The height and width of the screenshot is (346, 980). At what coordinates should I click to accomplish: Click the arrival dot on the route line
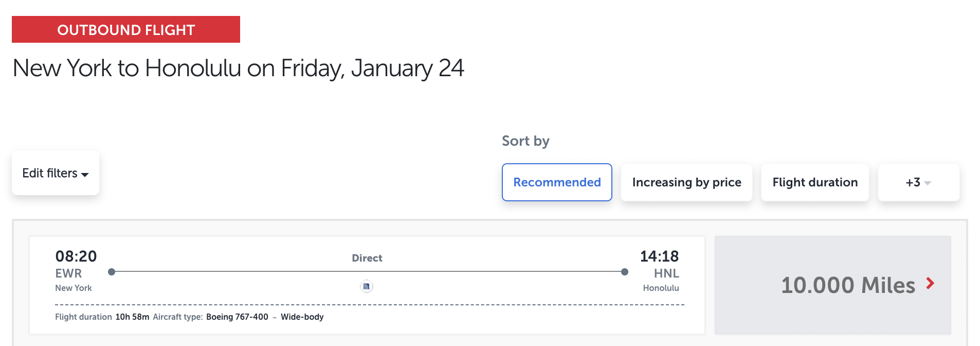[625, 272]
